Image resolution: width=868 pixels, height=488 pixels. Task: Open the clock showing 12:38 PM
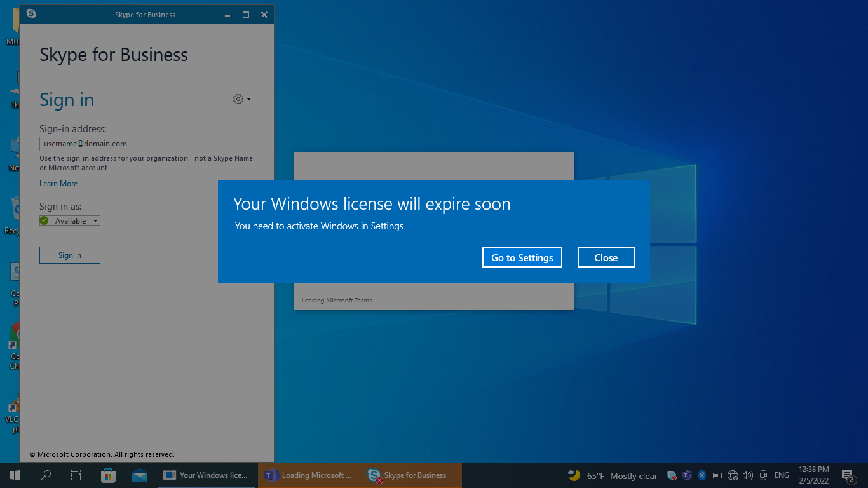[x=814, y=475]
